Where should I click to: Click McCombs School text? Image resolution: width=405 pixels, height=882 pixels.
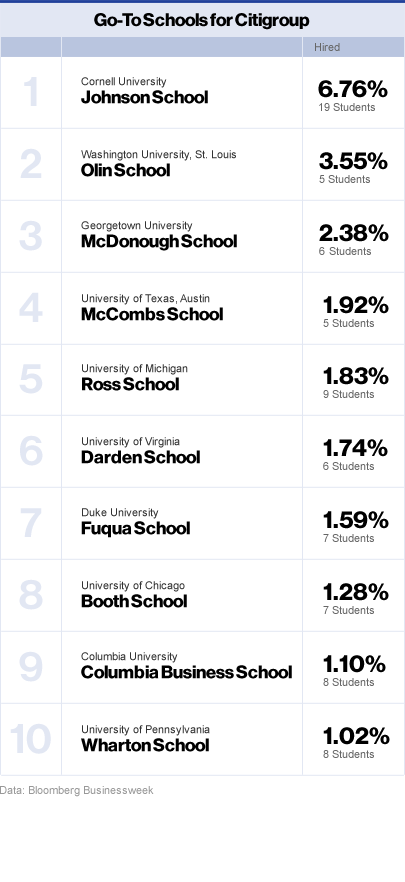pyautogui.click(x=152, y=314)
